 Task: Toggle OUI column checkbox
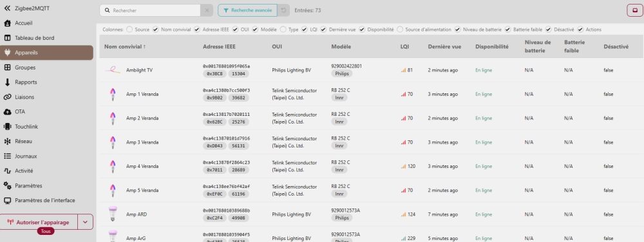tap(235, 30)
